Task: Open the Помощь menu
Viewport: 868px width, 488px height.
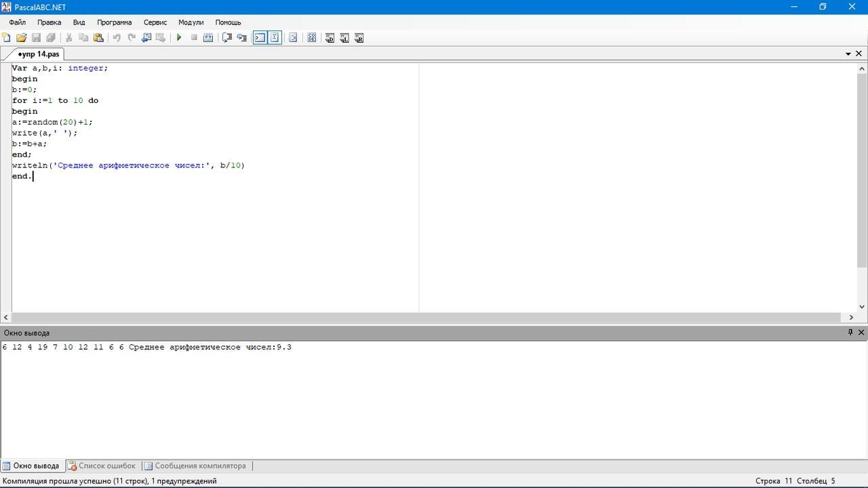Action: point(229,22)
